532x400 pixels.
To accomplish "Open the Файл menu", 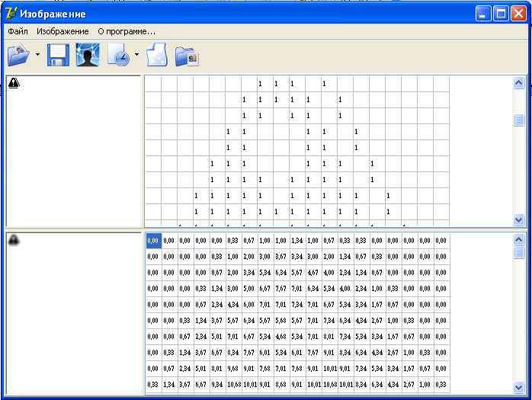I will click(18, 31).
